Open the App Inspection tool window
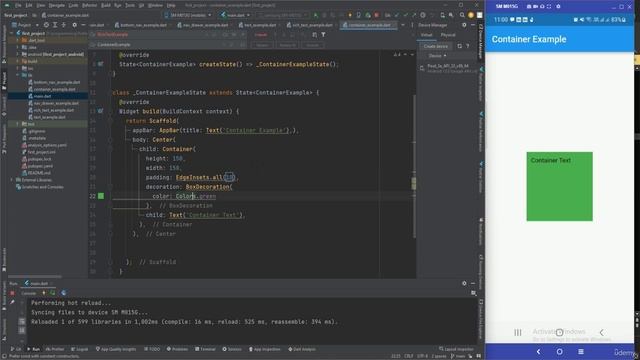Viewport: 640px width, 360px height. click(x=264, y=349)
